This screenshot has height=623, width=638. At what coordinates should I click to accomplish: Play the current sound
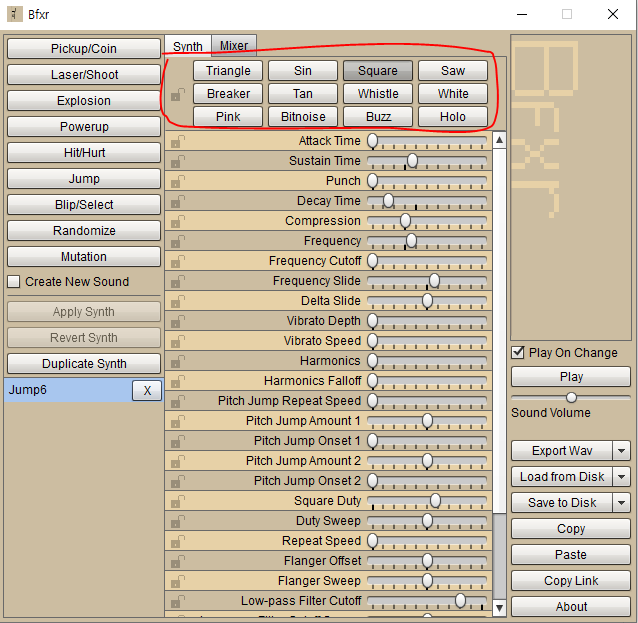571,376
